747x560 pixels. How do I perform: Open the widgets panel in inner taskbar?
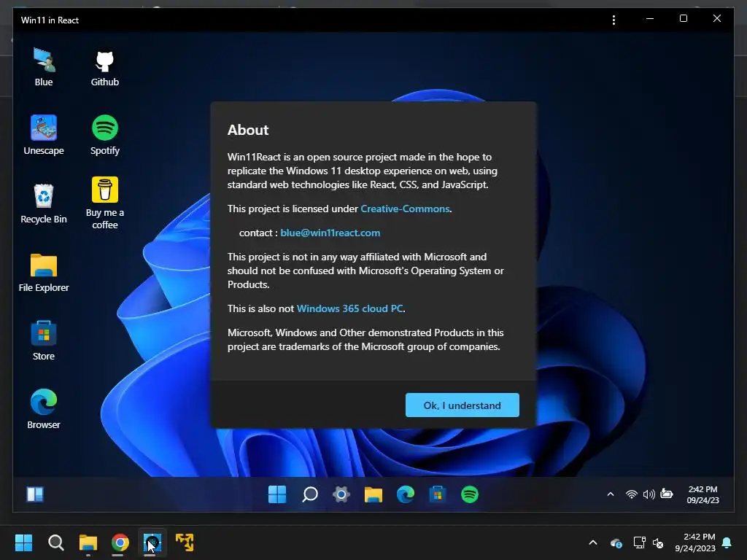[35, 494]
